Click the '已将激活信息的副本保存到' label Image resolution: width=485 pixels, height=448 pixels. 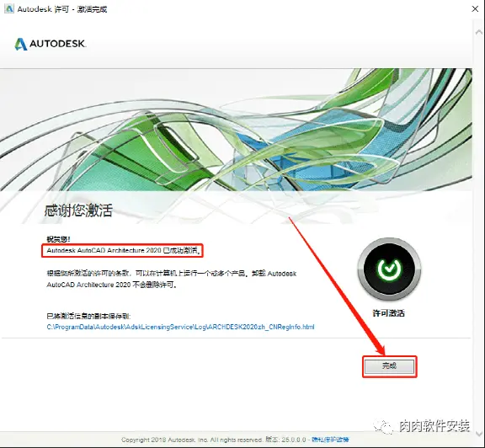88,316
